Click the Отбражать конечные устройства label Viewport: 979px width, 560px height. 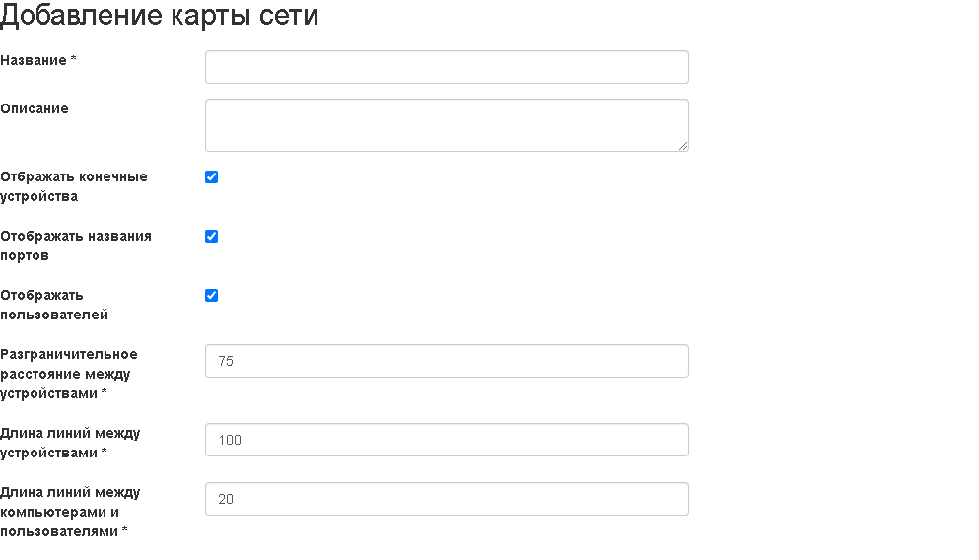[x=73, y=186]
